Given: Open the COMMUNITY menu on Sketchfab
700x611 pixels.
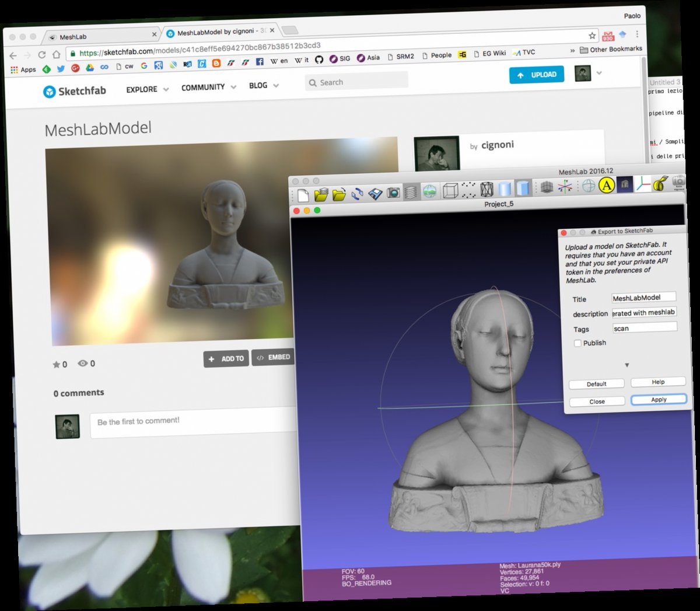Looking at the screenshot, I should (203, 86).
